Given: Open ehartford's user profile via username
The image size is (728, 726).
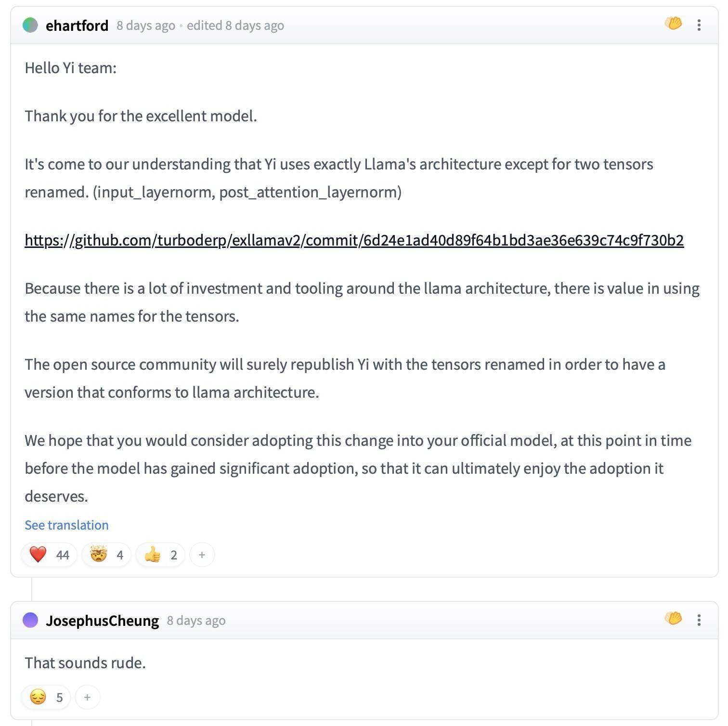Looking at the screenshot, I should tap(77, 26).
